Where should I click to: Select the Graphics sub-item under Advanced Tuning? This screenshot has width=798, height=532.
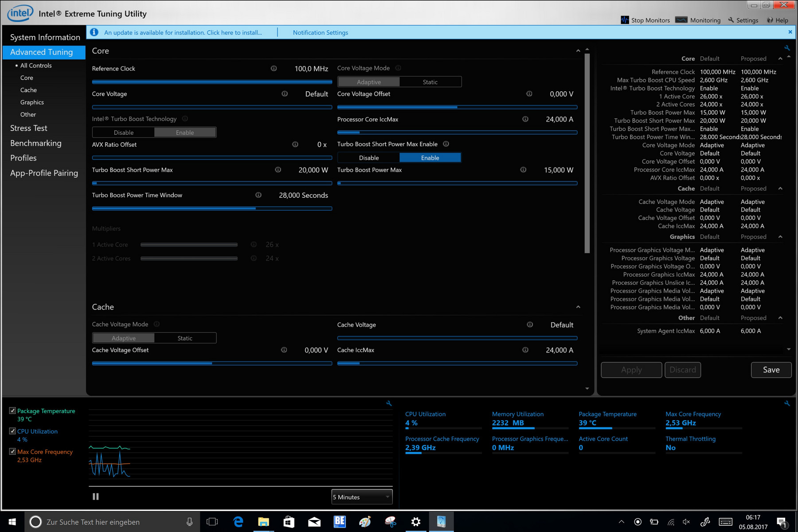click(x=32, y=102)
